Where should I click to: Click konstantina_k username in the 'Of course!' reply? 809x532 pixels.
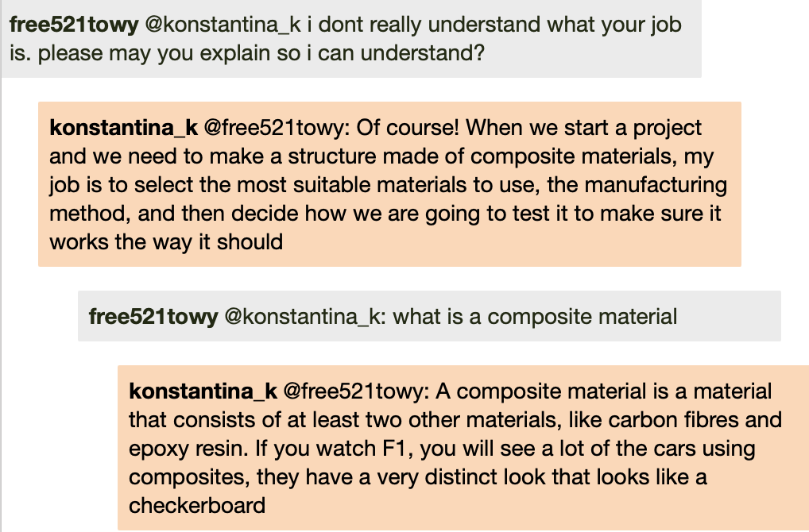[x=123, y=128]
